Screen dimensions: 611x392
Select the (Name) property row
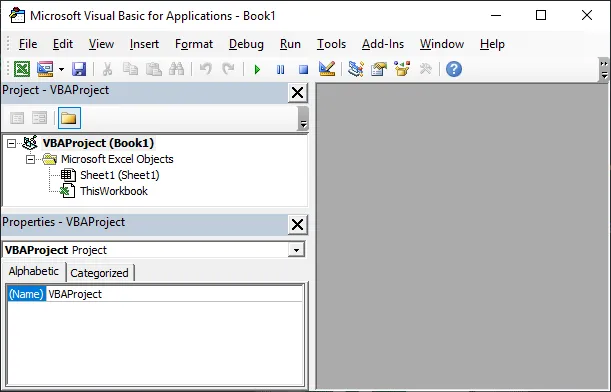155,294
